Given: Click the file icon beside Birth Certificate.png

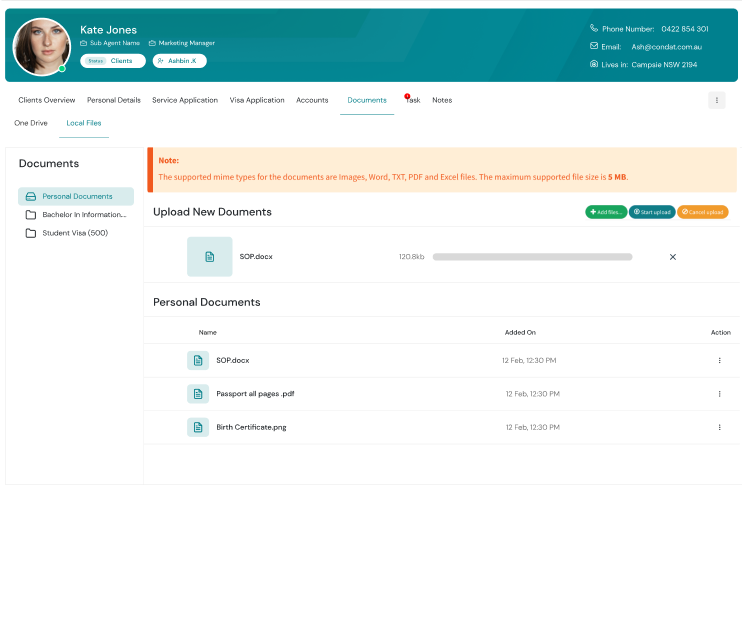Looking at the screenshot, I should pyautogui.click(x=198, y=427).
